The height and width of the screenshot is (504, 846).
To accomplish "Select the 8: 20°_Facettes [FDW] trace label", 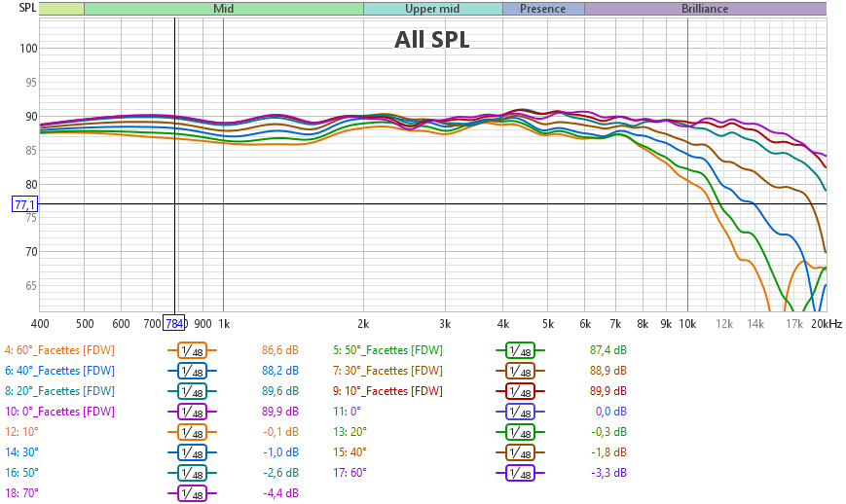I will (x=59, y=392).
